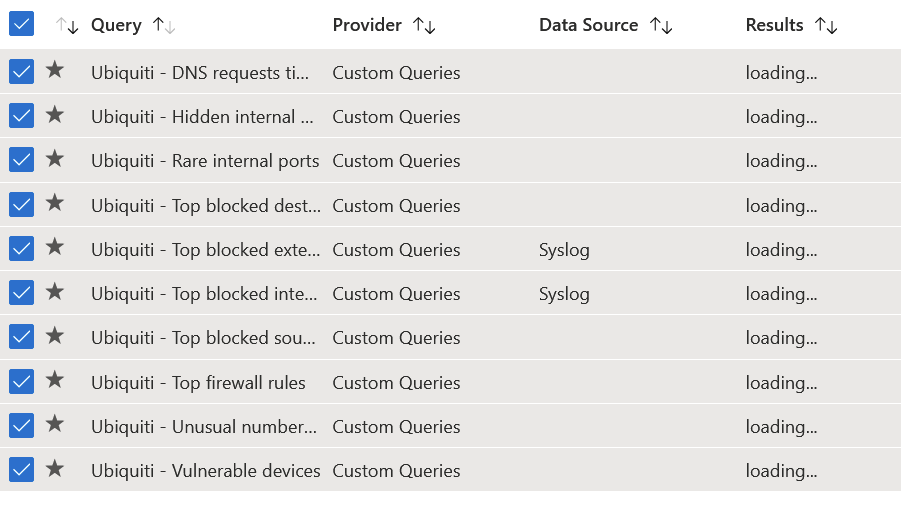Open the Rare internal ports query
The image size is (901, 522).
(x=205, y=161)
